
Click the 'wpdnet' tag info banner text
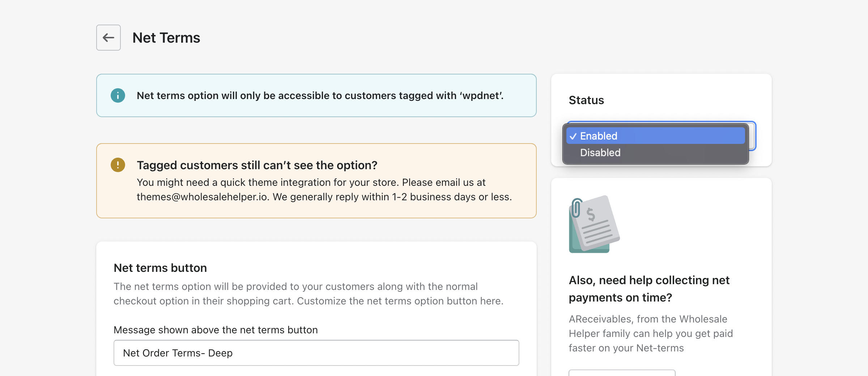point(320,95)
